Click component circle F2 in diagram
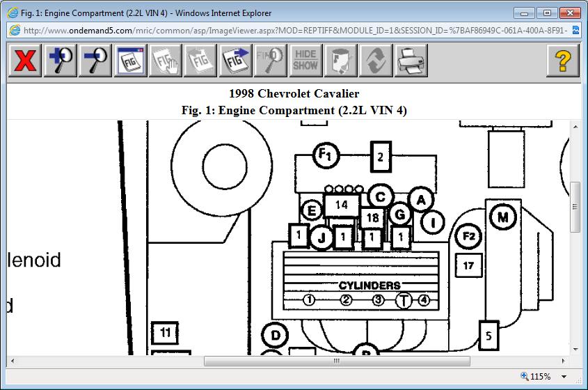This screenshot has height=390, width=588. 469,236
